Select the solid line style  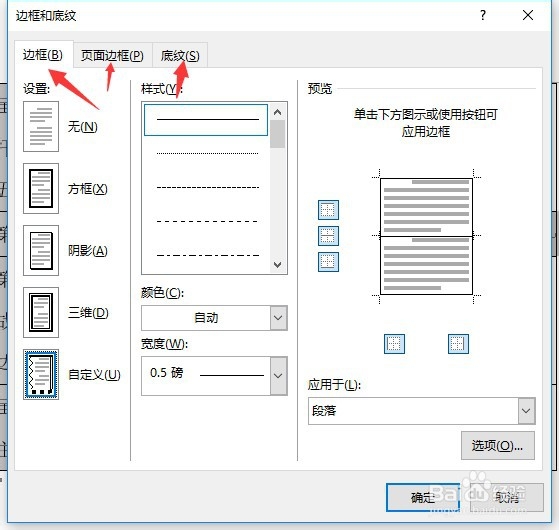[x=206, y=120]
